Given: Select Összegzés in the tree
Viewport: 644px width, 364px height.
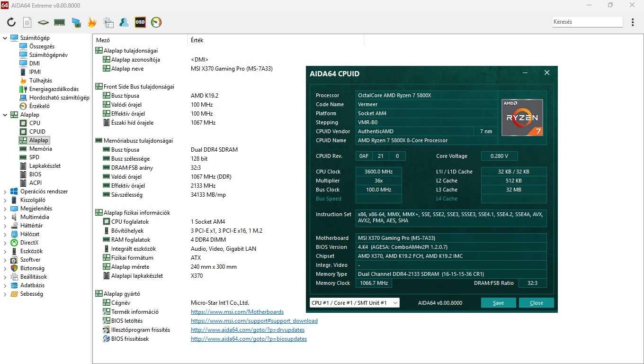Looking at the screenshot, I should click(x=42, y=46).
